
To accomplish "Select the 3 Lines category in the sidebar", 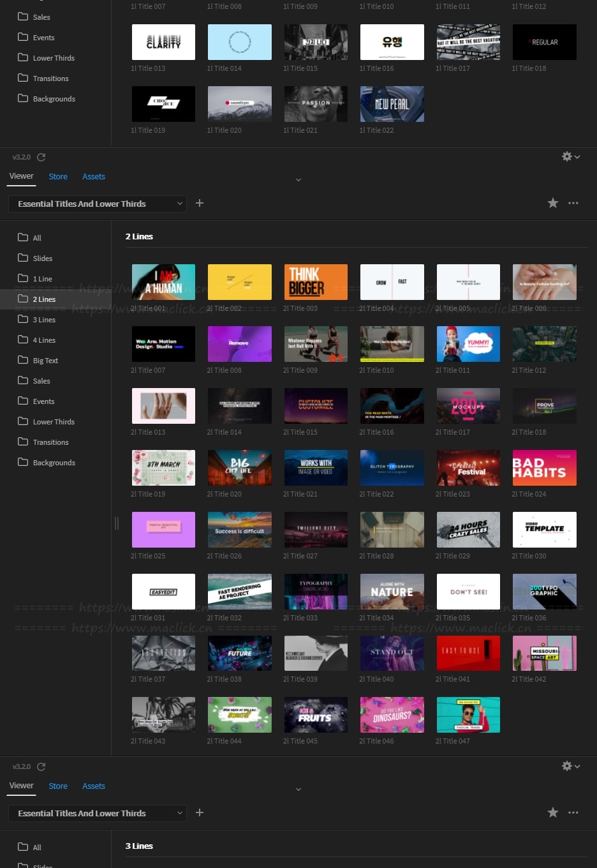I will coord(44,320).
